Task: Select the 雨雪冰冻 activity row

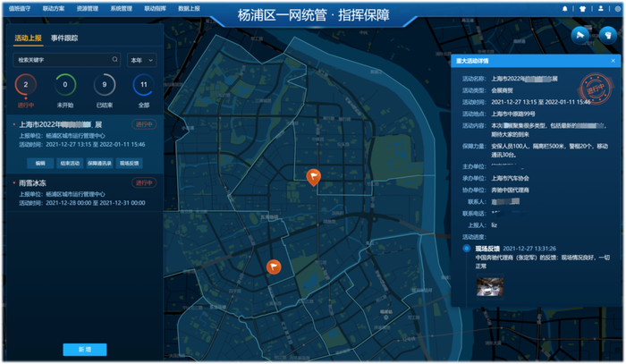Action: [x=85, y=193]
